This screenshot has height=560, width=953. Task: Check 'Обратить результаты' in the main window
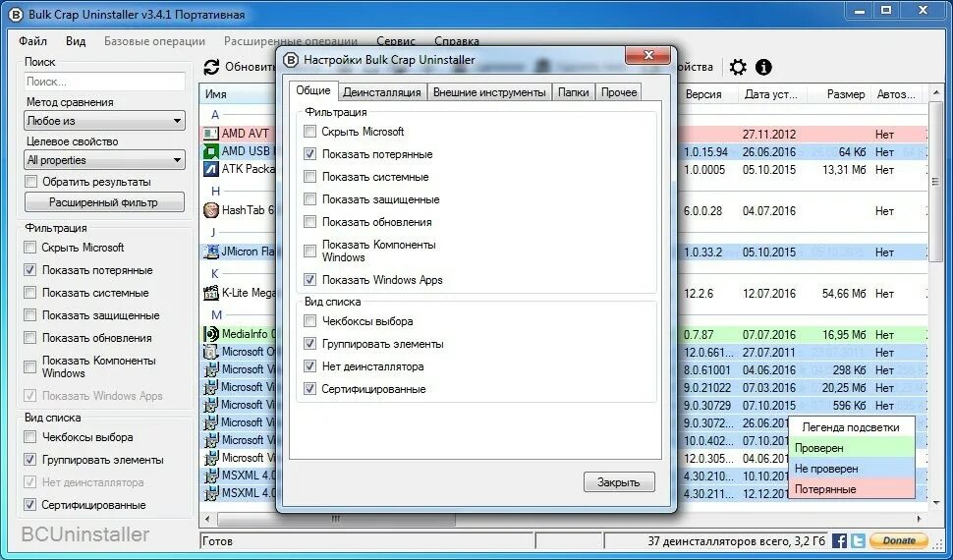click(x=30, y=181)
